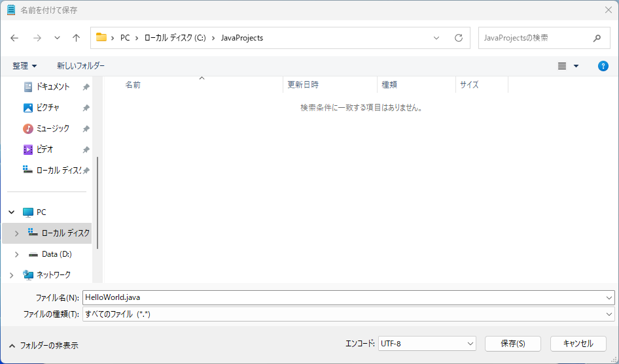
Task: Click the pin icon beside ドキュメント
Action: point(86,87)
